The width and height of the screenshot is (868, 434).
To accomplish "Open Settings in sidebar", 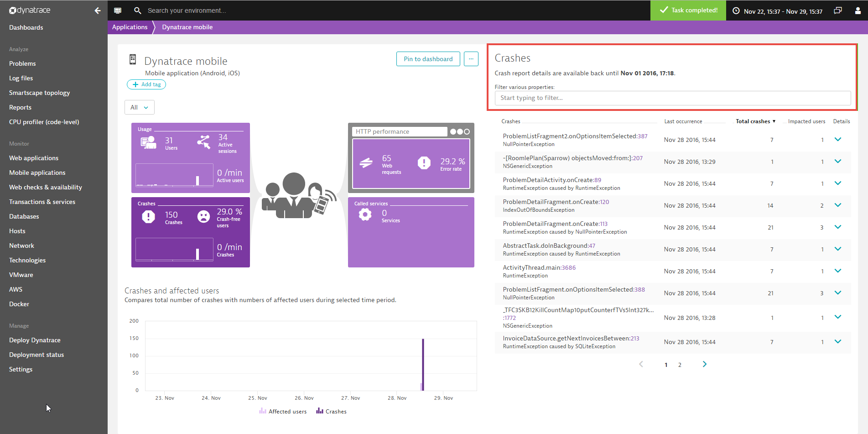I will click(21, 369).
